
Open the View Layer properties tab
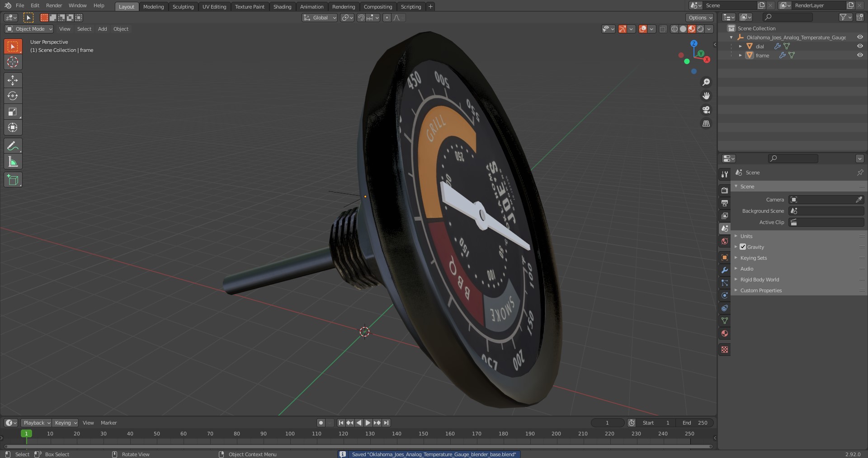point(725,215)
